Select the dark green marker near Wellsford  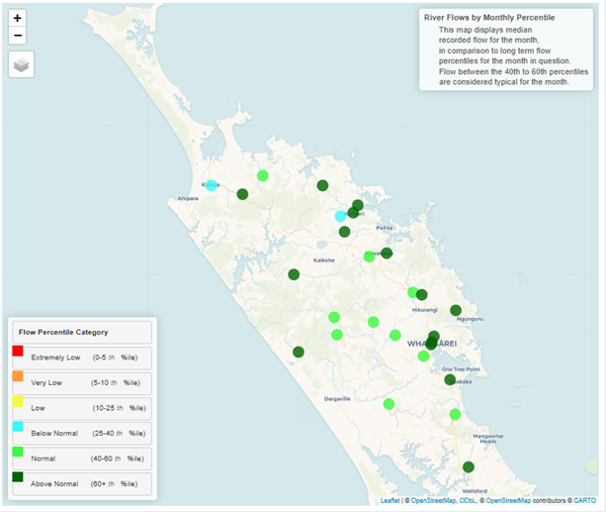pyautogui.click(x=468, y=467)
